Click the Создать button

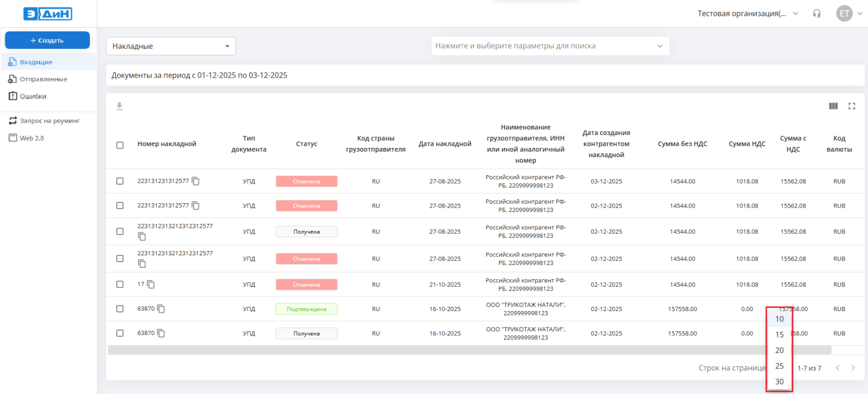47,40
